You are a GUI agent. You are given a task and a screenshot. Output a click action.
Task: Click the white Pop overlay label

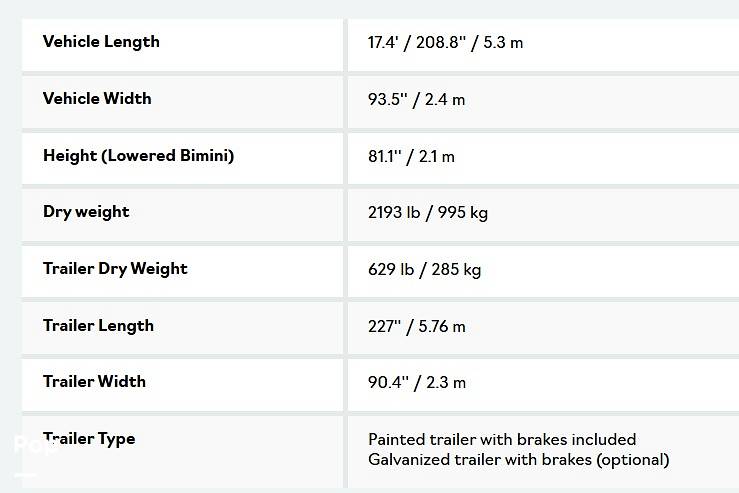(35, 446)
